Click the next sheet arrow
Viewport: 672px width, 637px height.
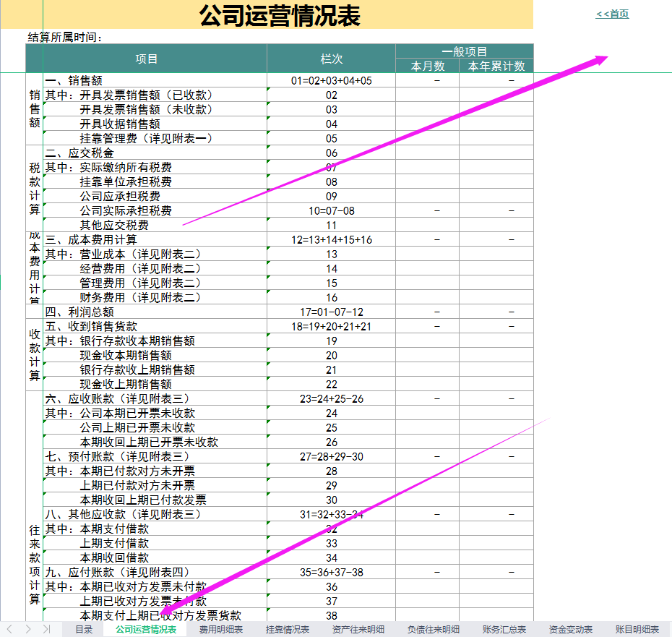[x=28, y=629]
